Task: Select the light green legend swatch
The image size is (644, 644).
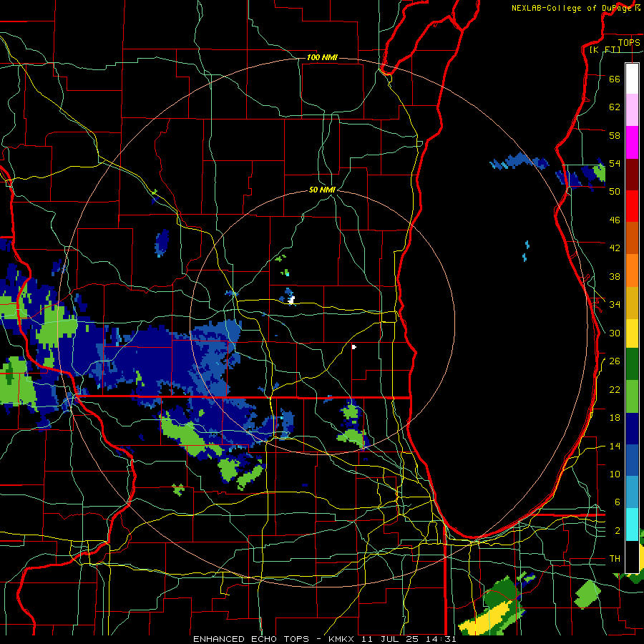Action: click(x=632, y=396)
